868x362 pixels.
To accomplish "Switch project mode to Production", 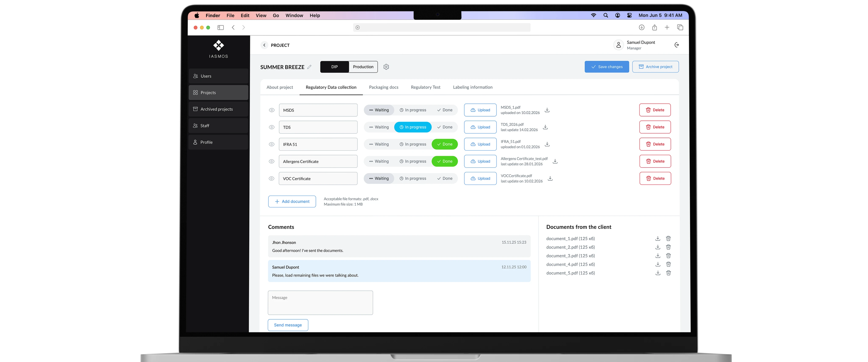I will [x=363, y=67].
